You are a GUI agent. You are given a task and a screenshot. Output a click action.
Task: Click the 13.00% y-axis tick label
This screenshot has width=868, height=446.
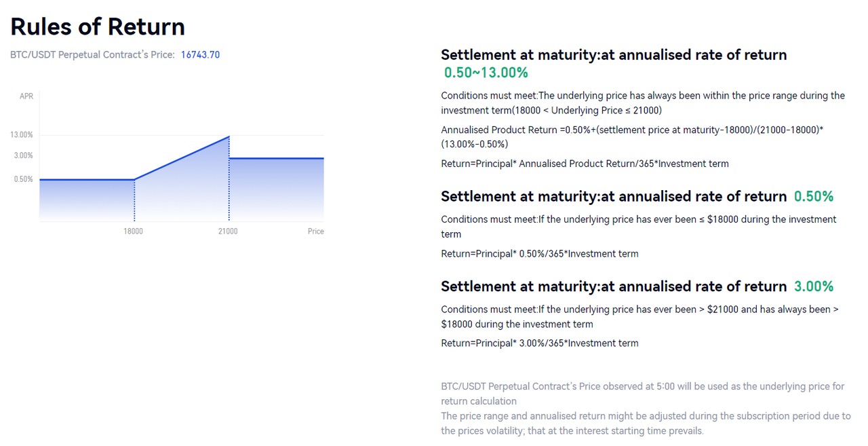(22, 135)
